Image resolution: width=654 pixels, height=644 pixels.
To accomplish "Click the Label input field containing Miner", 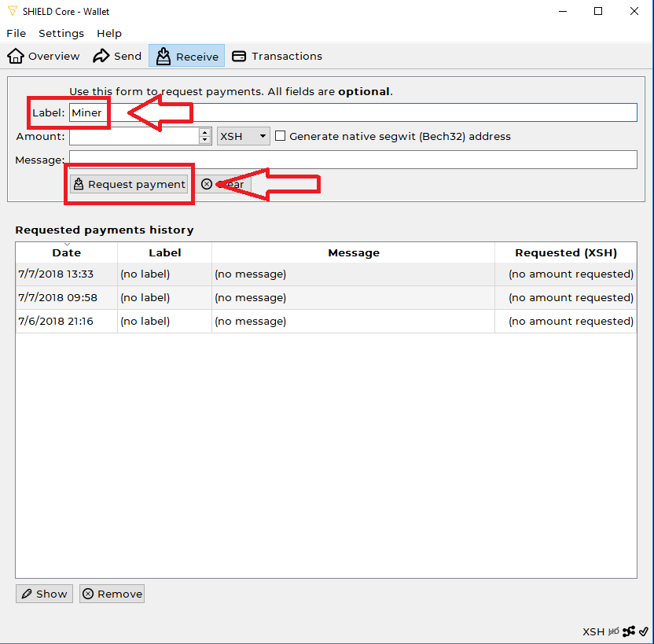I will tap(353, 112).
